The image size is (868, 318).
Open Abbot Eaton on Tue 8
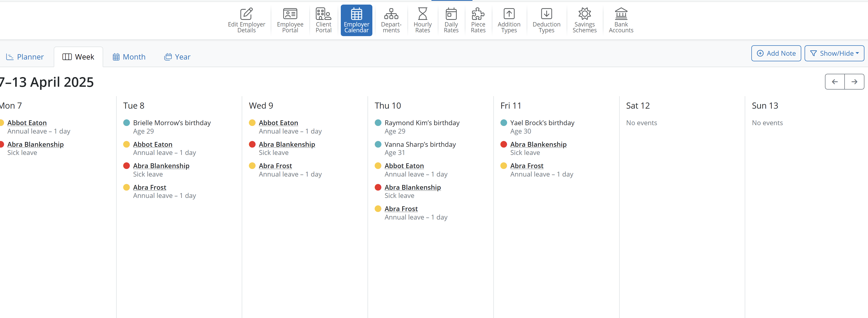[153, 144]
